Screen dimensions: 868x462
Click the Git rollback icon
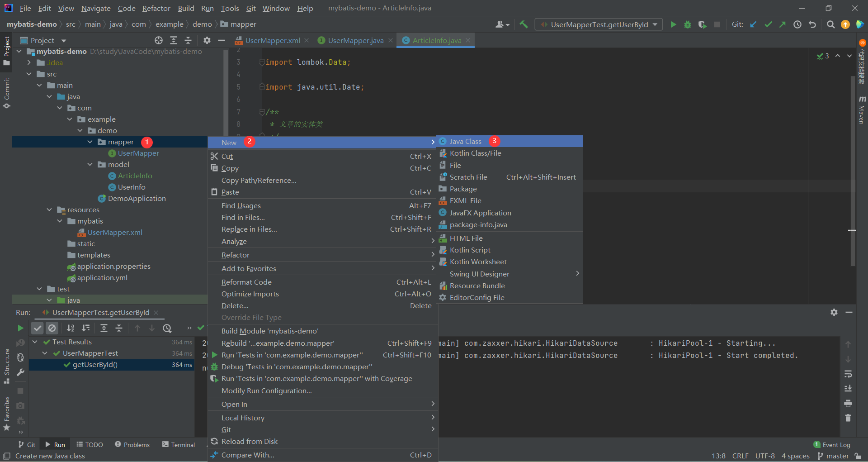click(x=812, y=24)
